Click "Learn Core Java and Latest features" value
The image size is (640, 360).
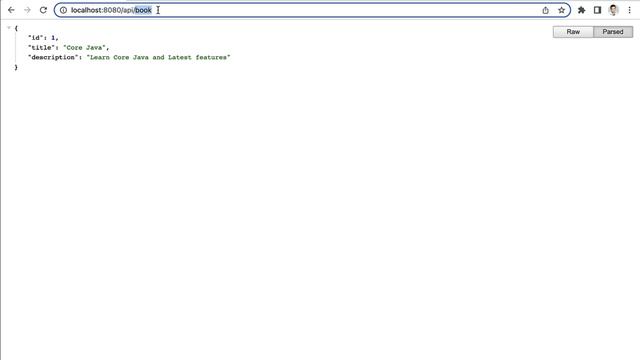pos(158,57)
